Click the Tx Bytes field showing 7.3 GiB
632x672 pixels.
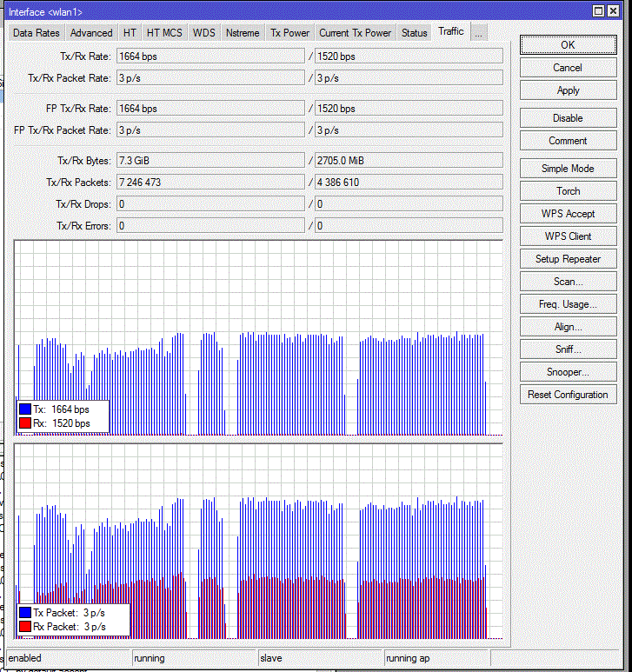pos(210,161)
